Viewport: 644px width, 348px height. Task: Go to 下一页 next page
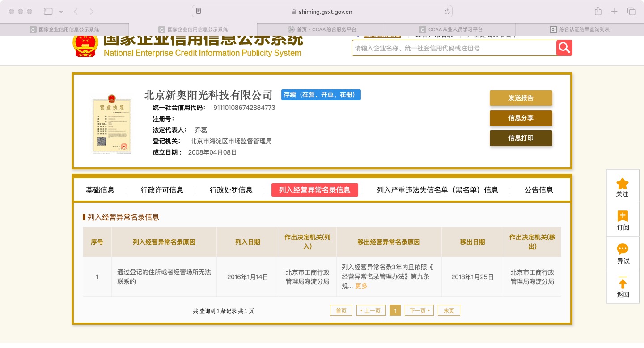coord(419,310)
